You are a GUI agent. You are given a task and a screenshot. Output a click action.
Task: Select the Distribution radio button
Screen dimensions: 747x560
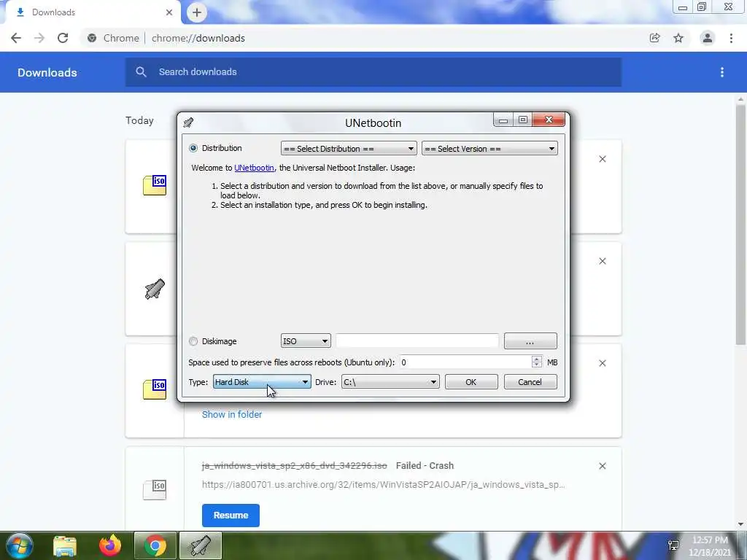point(193,148)
